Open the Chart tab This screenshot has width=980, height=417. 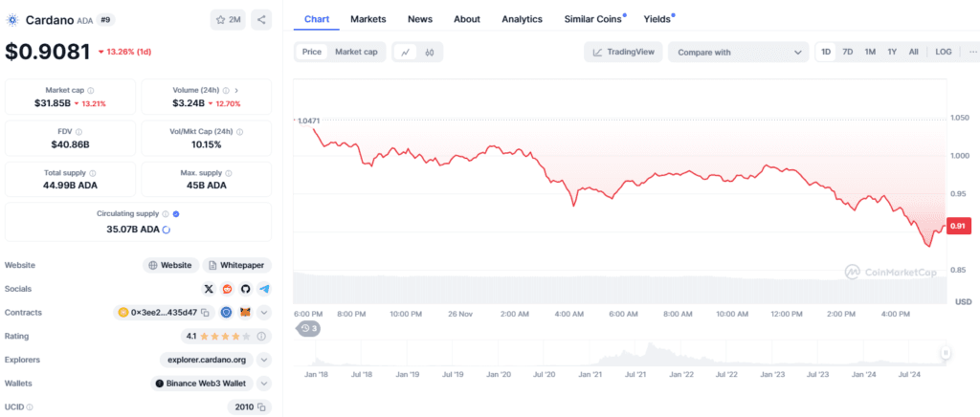[x=317, y=19]
